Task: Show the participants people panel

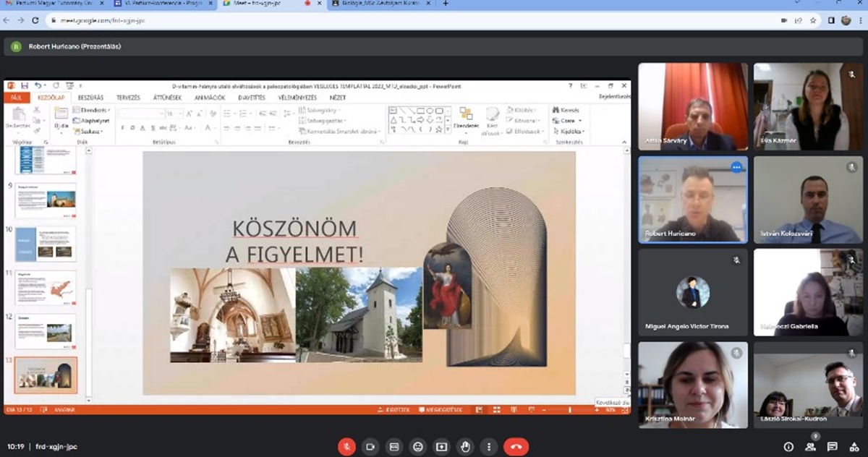Action: coord(811,446)
